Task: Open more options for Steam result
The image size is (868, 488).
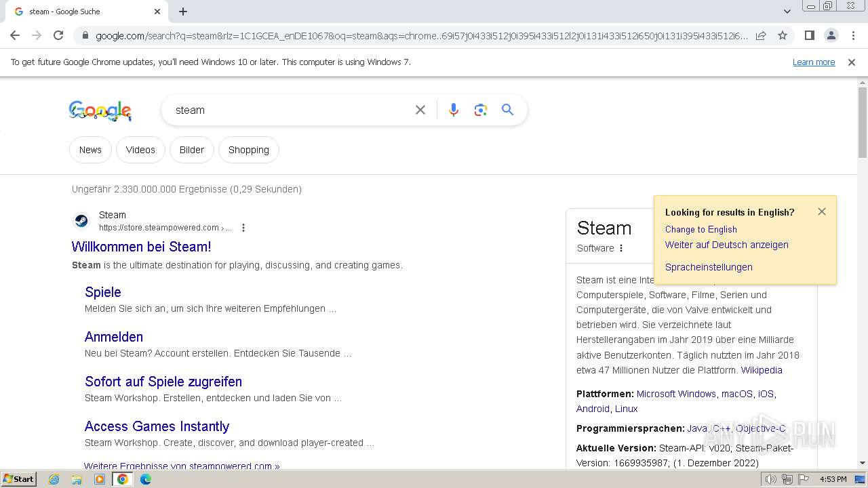Action: 243,228
